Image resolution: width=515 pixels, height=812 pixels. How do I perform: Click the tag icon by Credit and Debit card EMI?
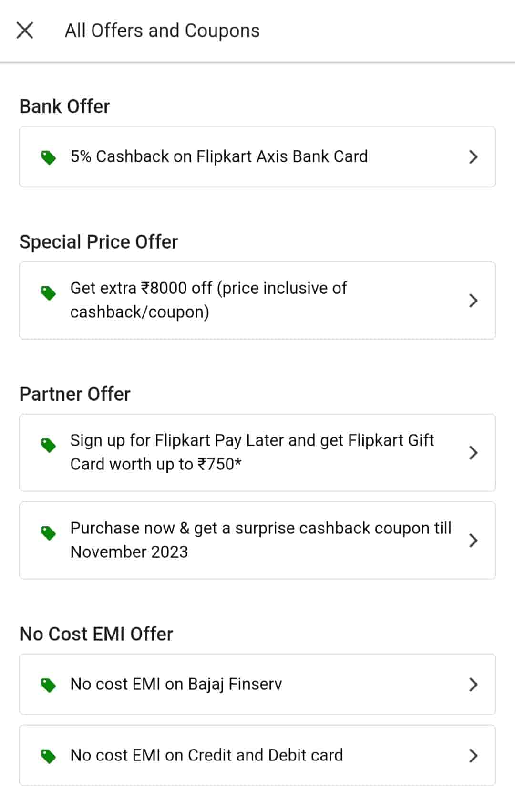tap(49, 756)
